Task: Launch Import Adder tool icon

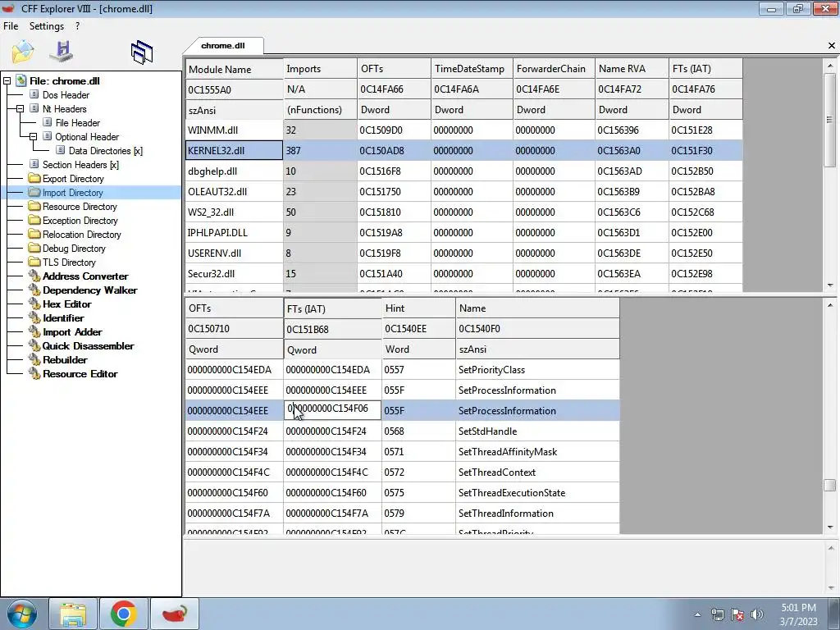Action: (34, 331)
